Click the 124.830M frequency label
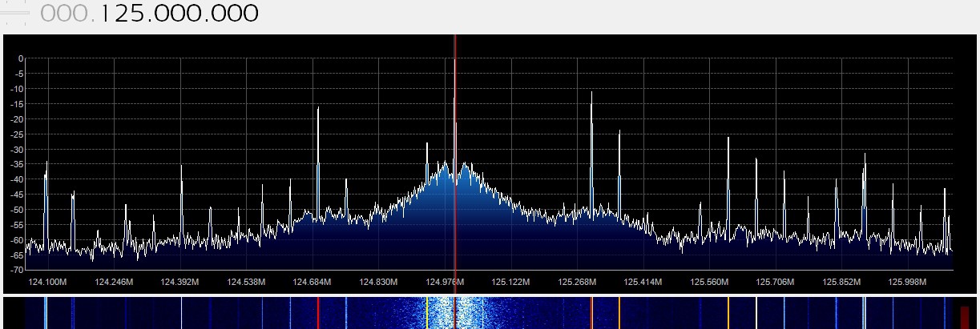Image resolution: width=980 pixels, height=329 pixels. [x=378, y=282]
